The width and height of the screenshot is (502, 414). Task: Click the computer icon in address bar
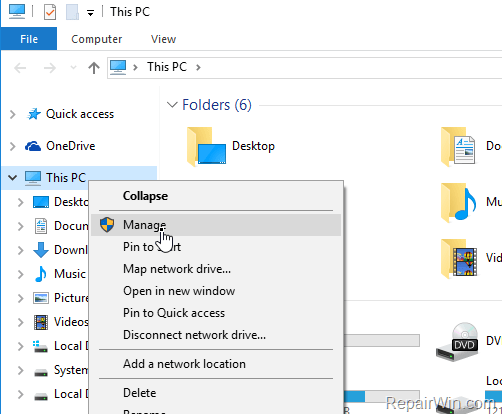click(x=118, y=67)
